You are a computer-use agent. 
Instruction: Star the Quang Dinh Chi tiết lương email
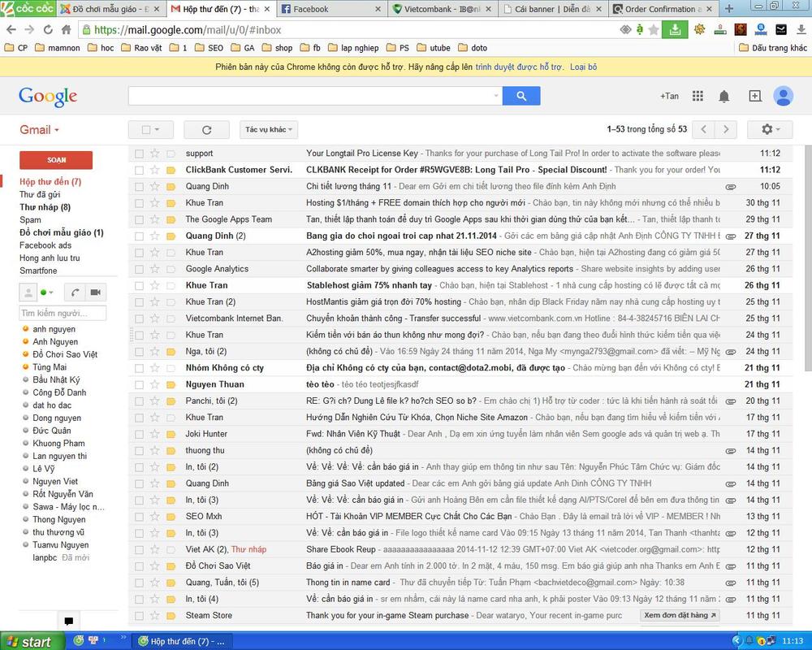coord(154,187)
